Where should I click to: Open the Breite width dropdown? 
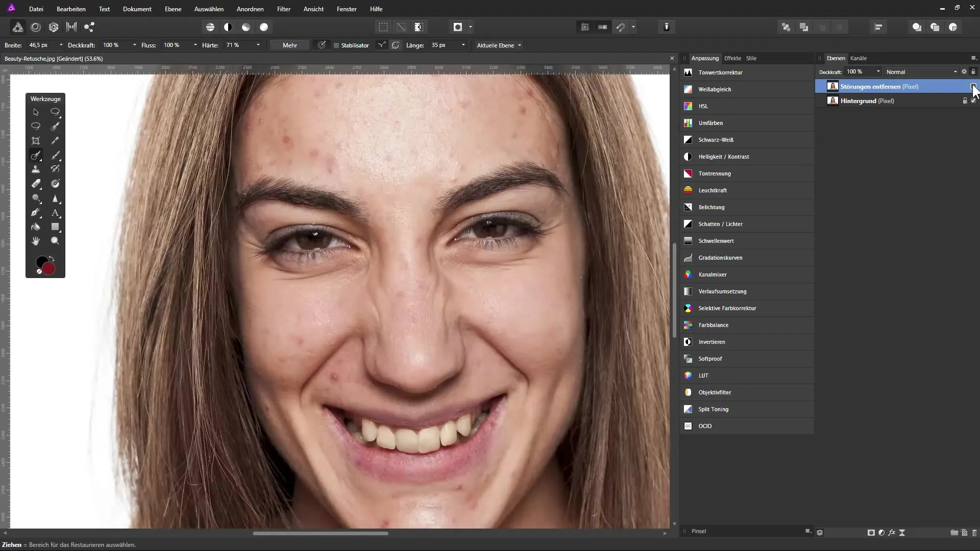[x=61, y=45]
